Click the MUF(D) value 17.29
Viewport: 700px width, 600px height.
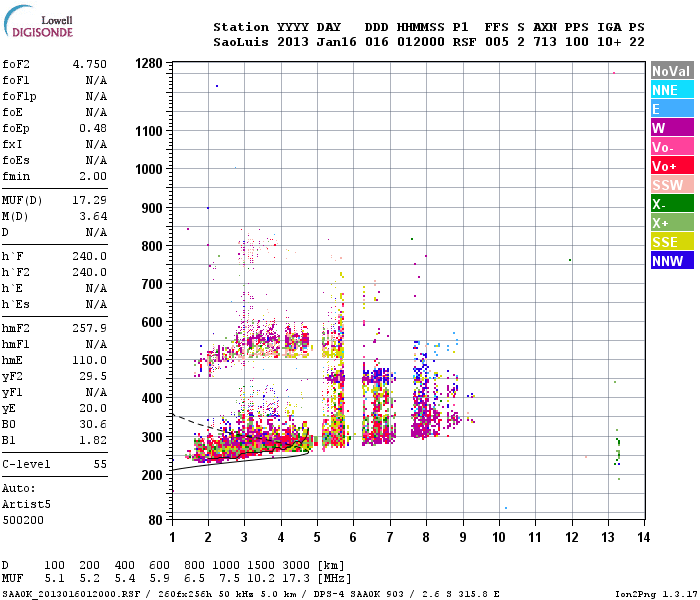click(x=90, y=200)
